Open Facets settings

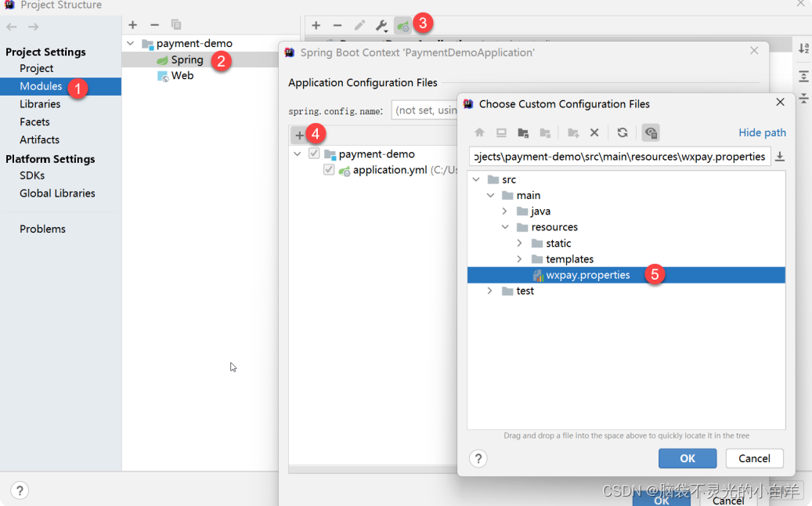pos(34,121)
